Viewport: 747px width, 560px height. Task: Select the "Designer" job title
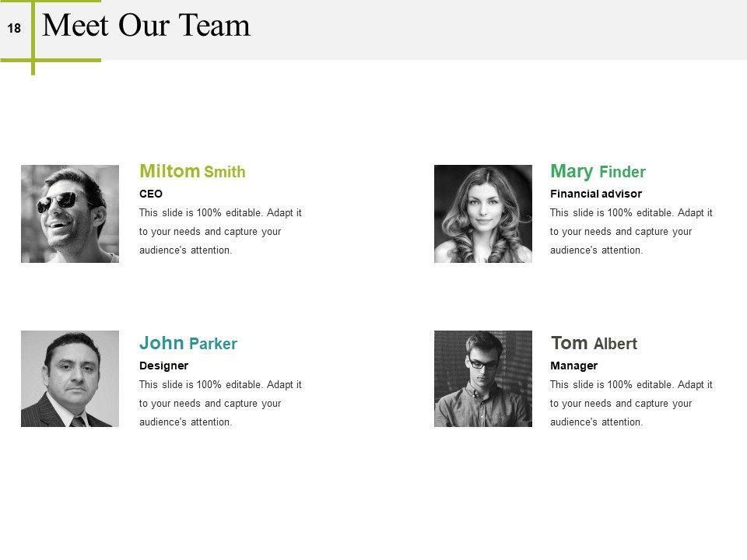(x=164, y=366)
